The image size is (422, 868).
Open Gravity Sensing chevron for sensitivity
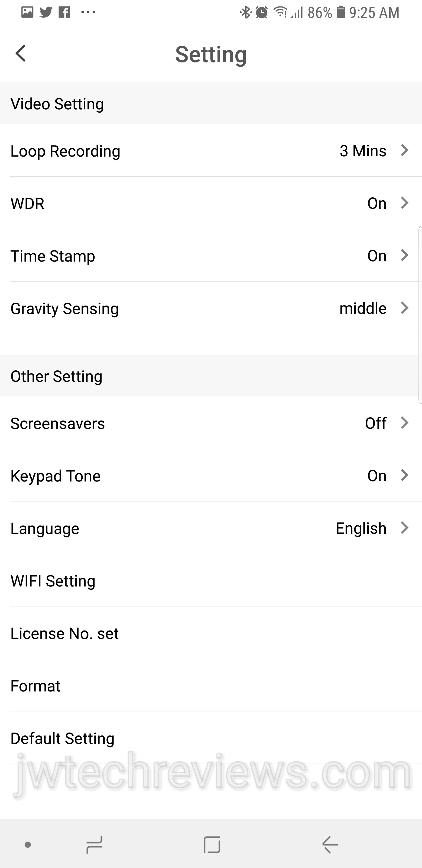pyautogui.click(x=404, y=308)
